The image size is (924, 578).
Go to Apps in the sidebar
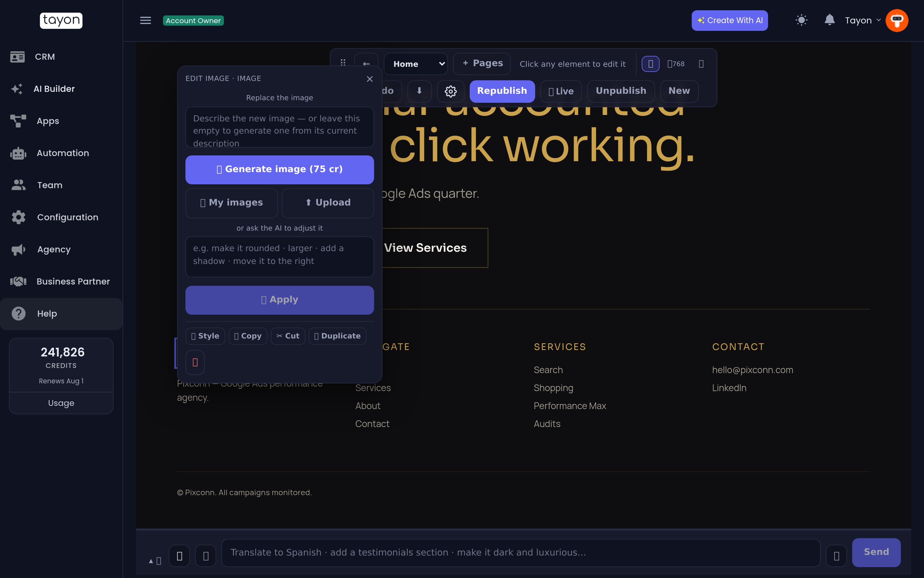coord(61,121)
